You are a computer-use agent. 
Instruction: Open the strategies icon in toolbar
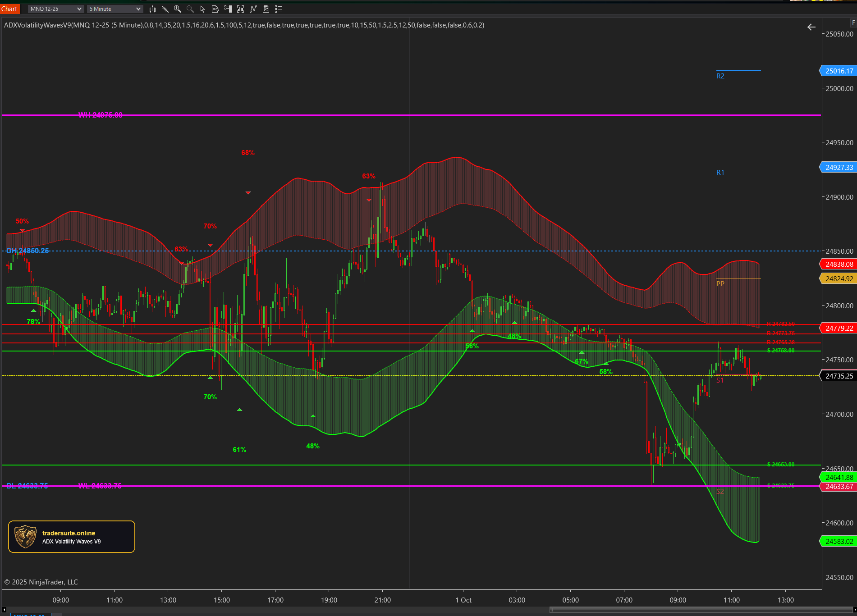pyautogui.click(x=266, y=9)
